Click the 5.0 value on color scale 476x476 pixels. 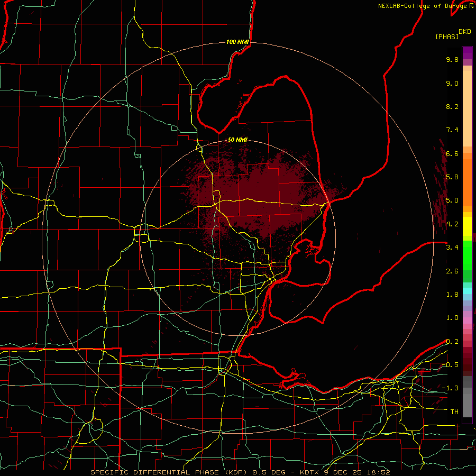452,200
